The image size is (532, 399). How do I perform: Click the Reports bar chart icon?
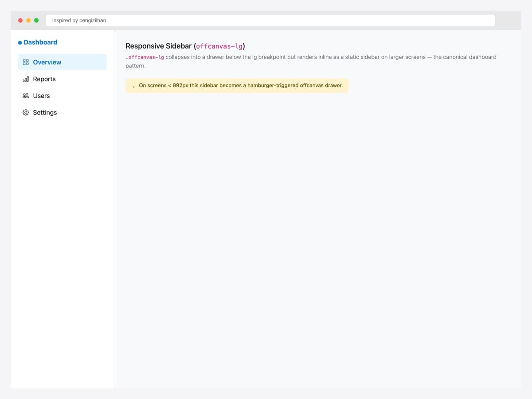[26, 79]
